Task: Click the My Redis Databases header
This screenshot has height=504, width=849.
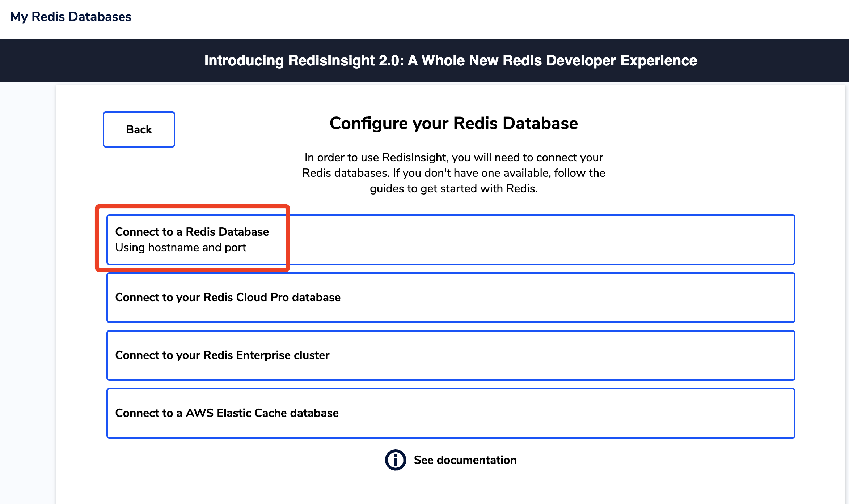Action: [71, 17]
